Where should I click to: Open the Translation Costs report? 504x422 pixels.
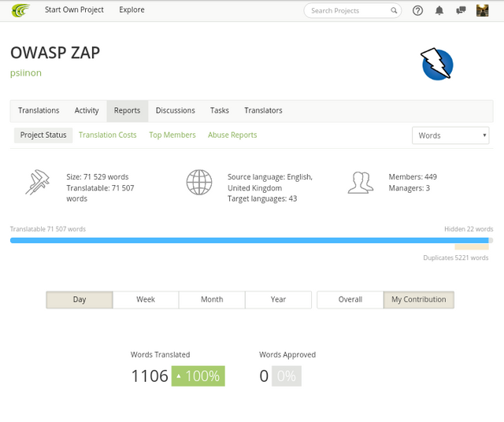[108, 135]
